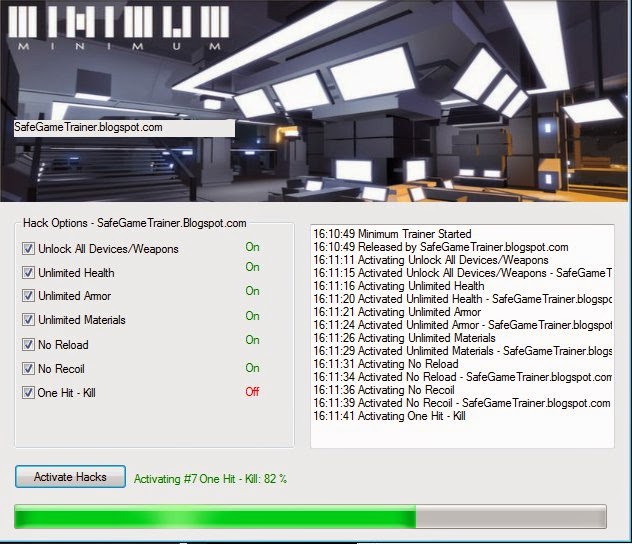This screenshot has height=544, width=632.
Task: Click the Activate Hacks button
Action: click(71, 477)
